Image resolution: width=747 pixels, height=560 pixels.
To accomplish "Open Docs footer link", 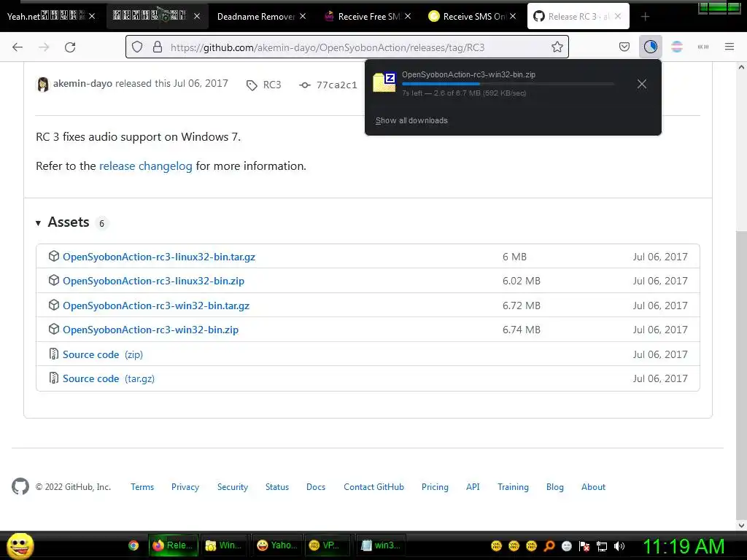I will coord(315,486).
